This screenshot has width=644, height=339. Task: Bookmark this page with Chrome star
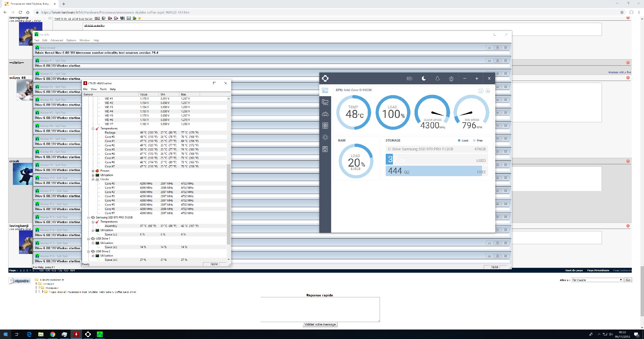click(x=622, y=12)
